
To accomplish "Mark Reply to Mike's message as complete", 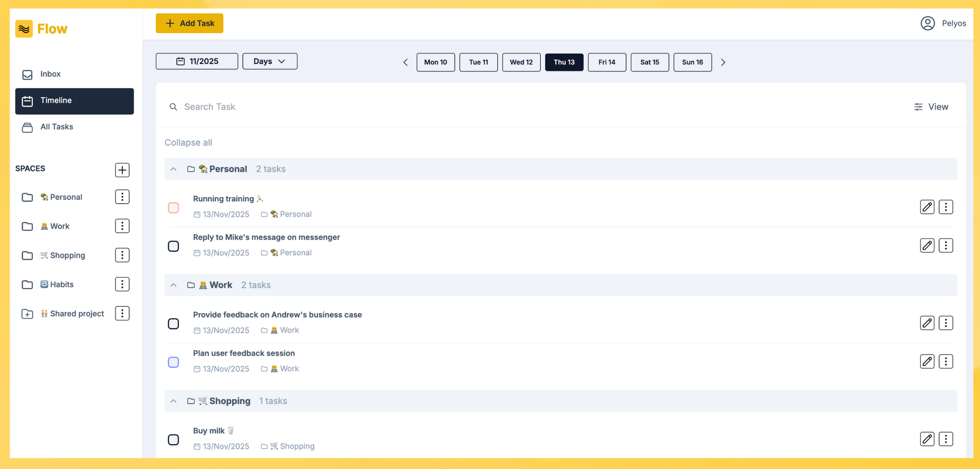I will tap(173, 246).
